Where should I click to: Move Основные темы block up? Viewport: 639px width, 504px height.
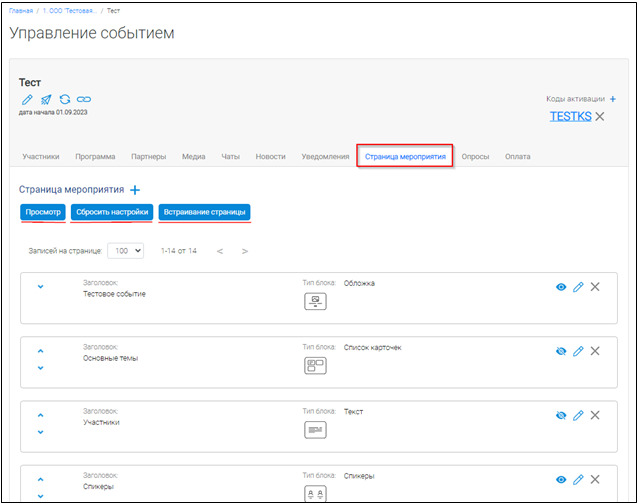41,351
